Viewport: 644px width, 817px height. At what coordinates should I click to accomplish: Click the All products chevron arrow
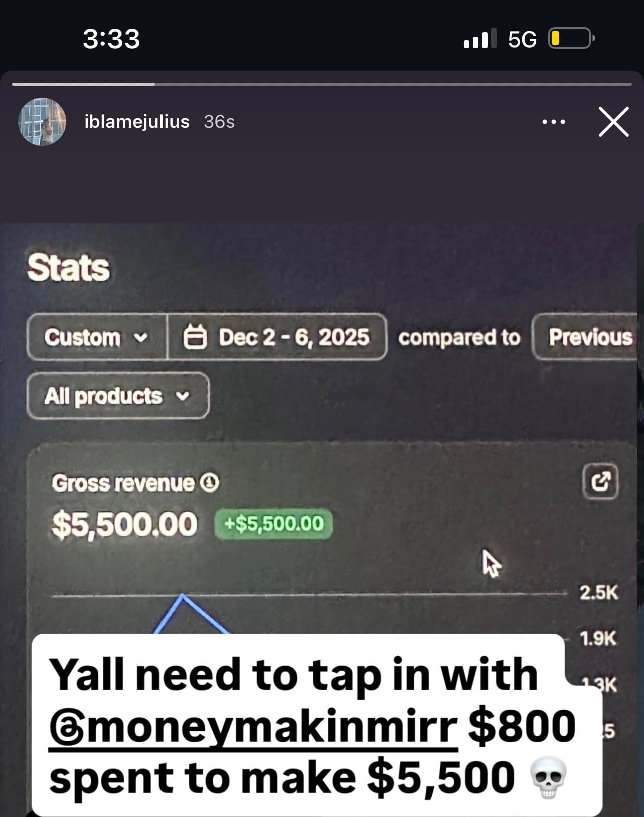point(183,396)
